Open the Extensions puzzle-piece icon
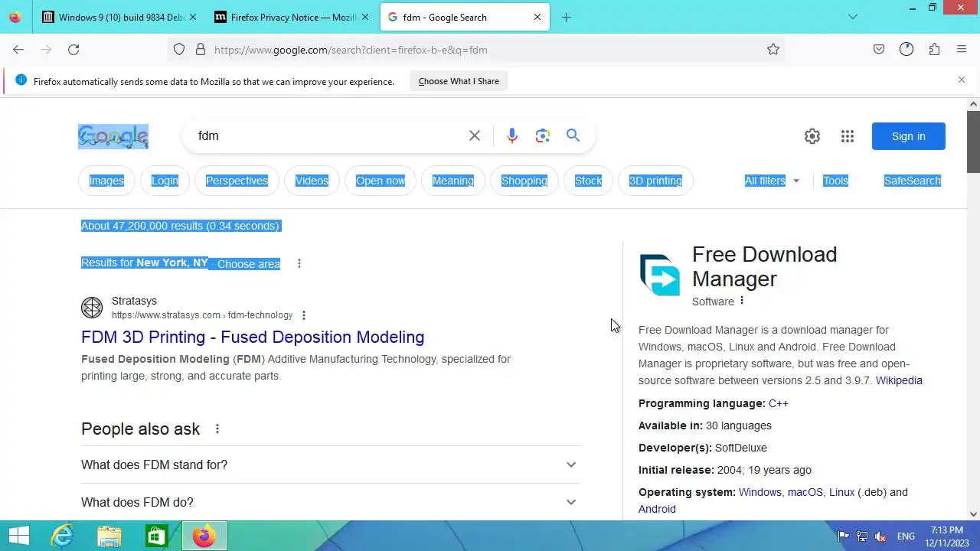Viewport: 980px width, 551px height. (x=934, y=50)
